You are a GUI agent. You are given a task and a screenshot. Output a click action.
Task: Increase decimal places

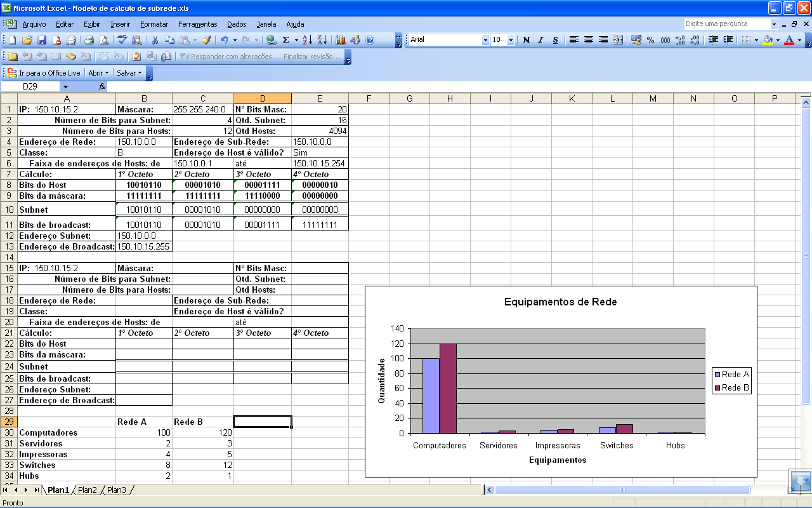680,40
